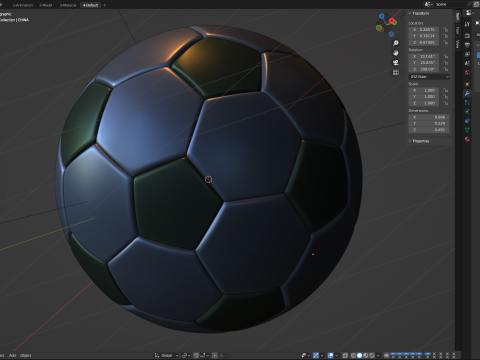Click the pan hand navigation icon

coord(396,53)
